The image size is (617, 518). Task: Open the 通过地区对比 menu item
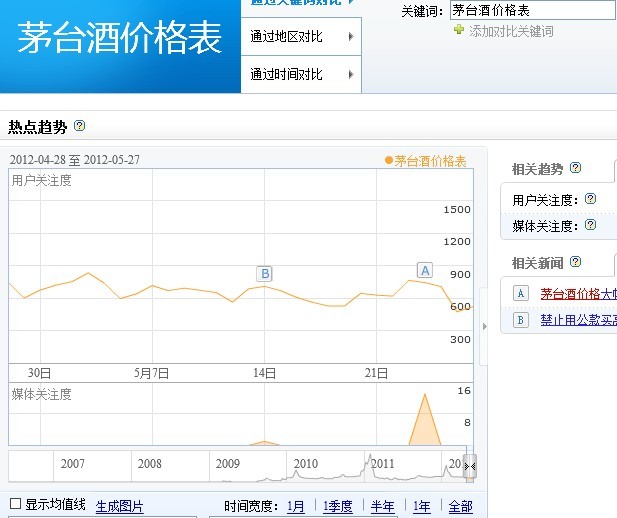pyautogui.click(x=301, y=37)
